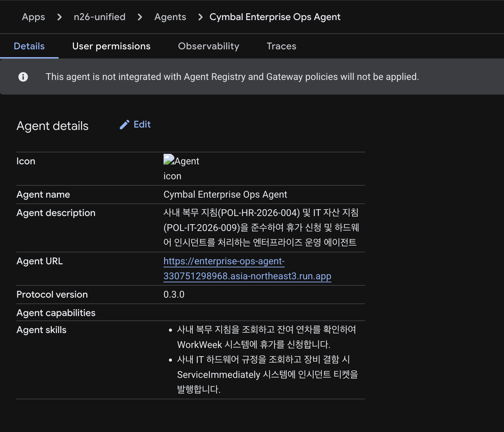Viewport: 504px width, 432px height.
Task: Select the Agent Registry warning message
Action: click(x=232, y=77)
